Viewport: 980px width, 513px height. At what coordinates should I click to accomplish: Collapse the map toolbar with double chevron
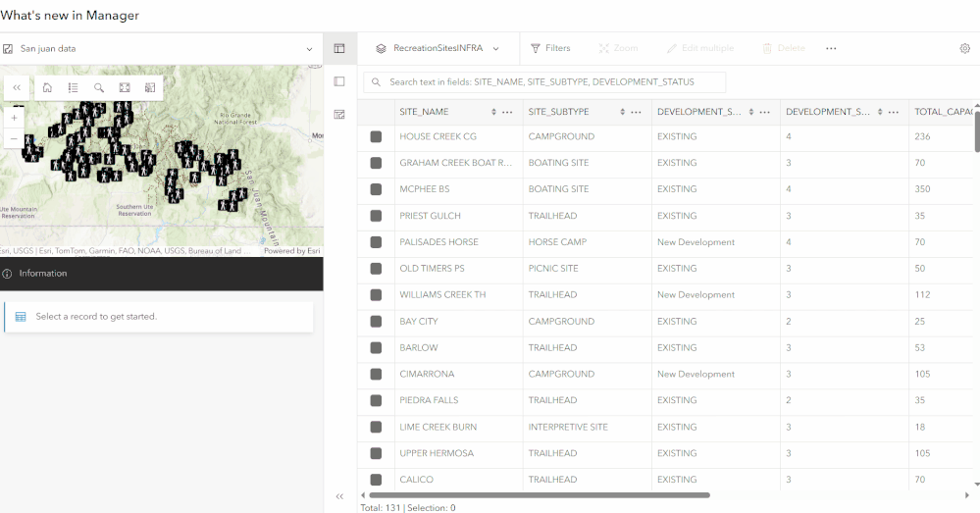17,87
